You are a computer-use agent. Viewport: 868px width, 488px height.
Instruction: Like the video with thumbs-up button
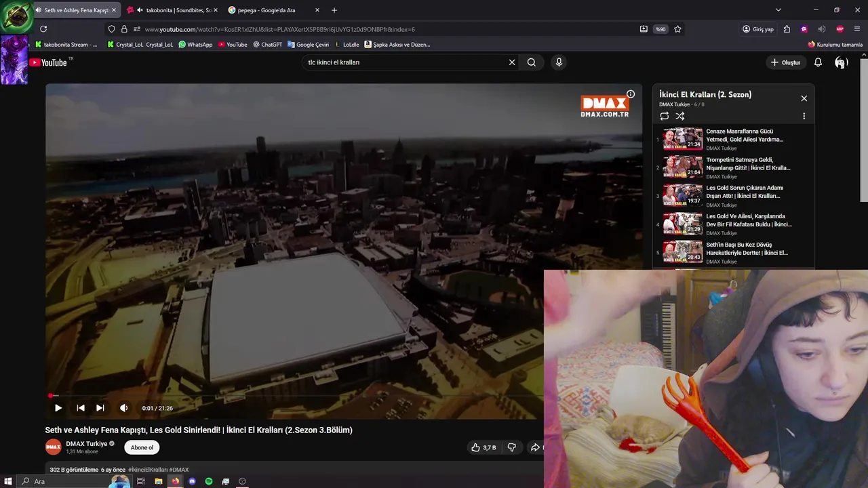pos(484,447)
